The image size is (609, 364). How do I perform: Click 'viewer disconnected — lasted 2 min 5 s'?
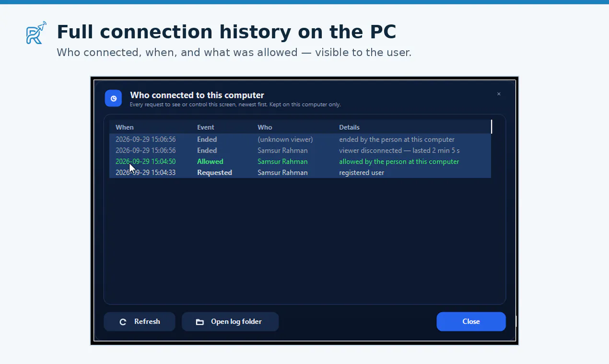point(399,150)
